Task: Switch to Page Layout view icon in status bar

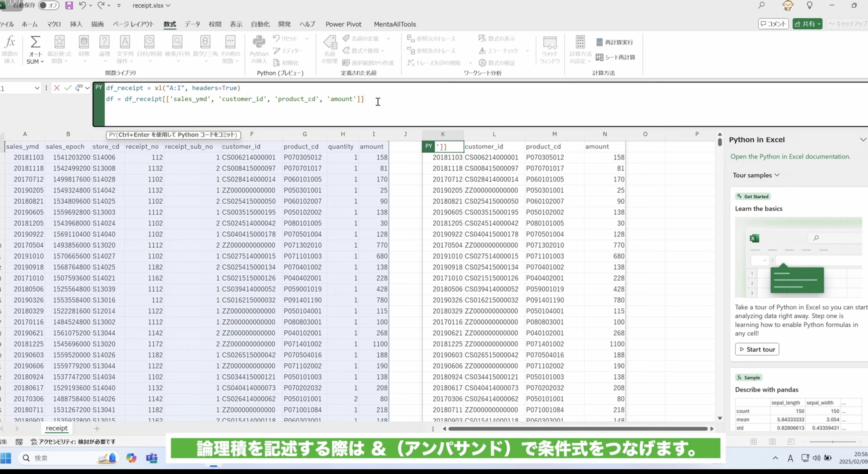Action: [x=773, y=441]
